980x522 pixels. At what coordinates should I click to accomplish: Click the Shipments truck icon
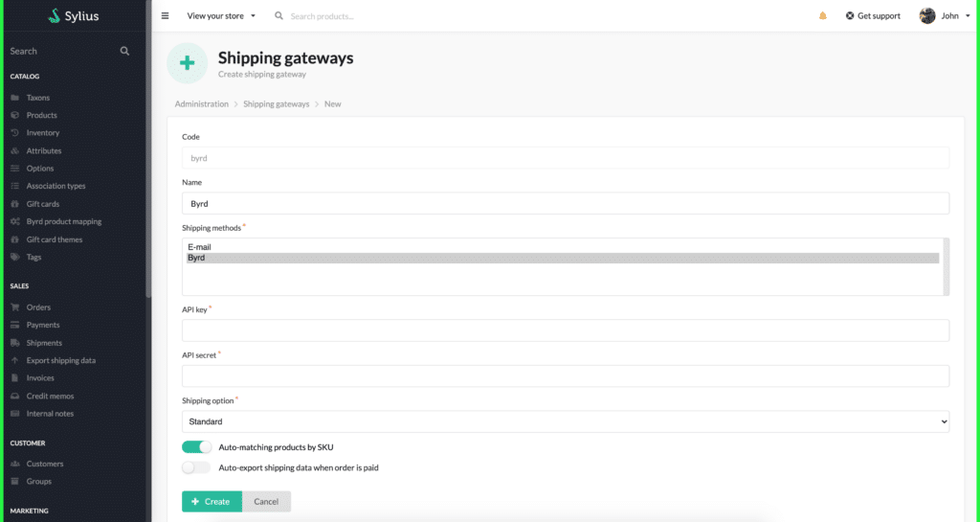[x=15, y=343]
